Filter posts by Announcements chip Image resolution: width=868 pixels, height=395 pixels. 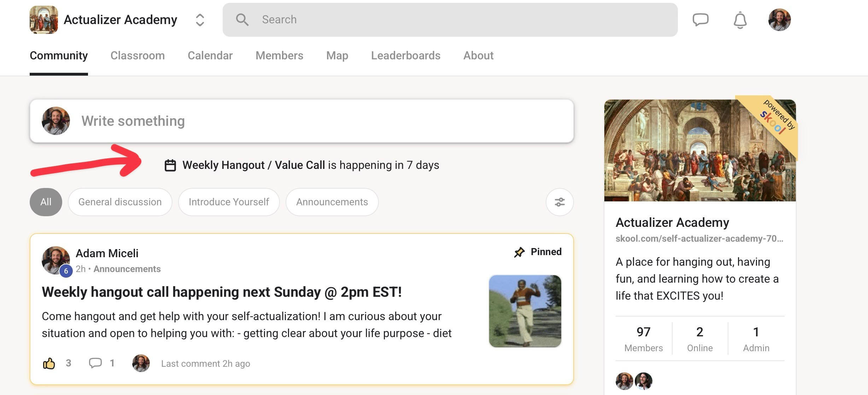click(x=332, y=202)
